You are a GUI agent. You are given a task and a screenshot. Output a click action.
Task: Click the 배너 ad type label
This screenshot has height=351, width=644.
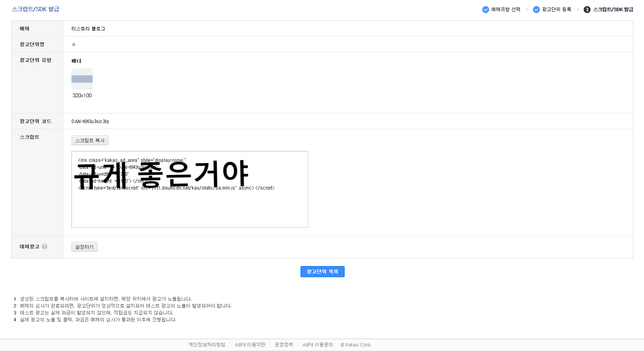(76, 61)
